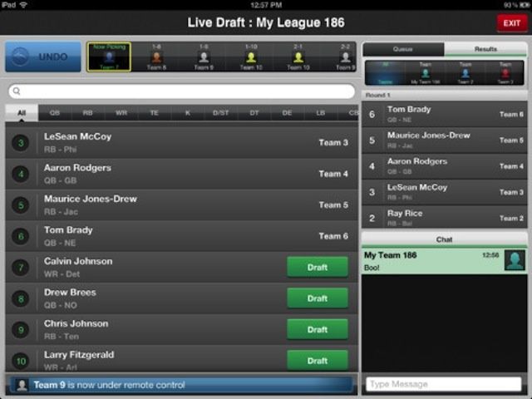The height and width of the screenshot is (399, 532).
Task: Select the pick 1-8 Team 8 icon
Action: pyautogui.click(x=156, y=57)
